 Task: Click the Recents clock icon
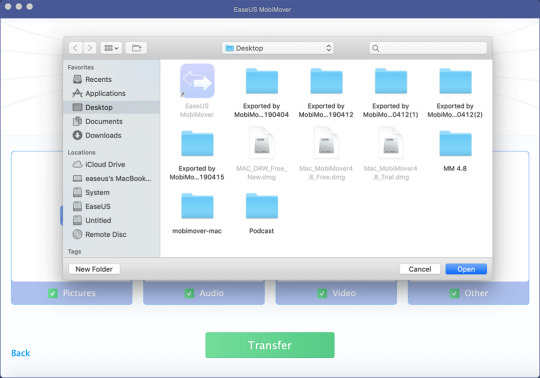click(x=77, y=80)
